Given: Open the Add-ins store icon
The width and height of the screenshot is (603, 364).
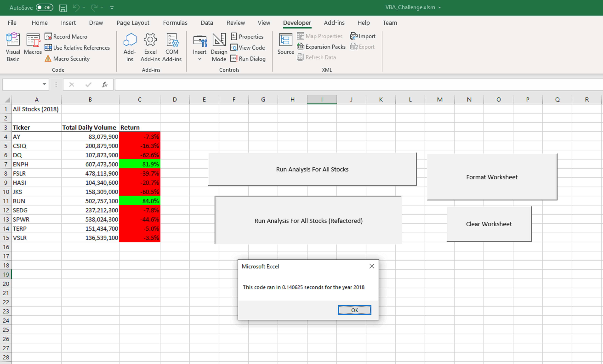Looking at the screenshot, I should [130, 47].
